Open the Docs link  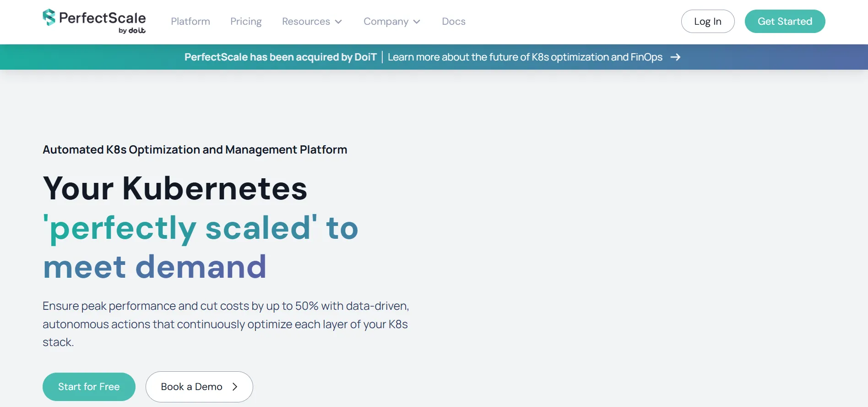(x=454, y=22)
